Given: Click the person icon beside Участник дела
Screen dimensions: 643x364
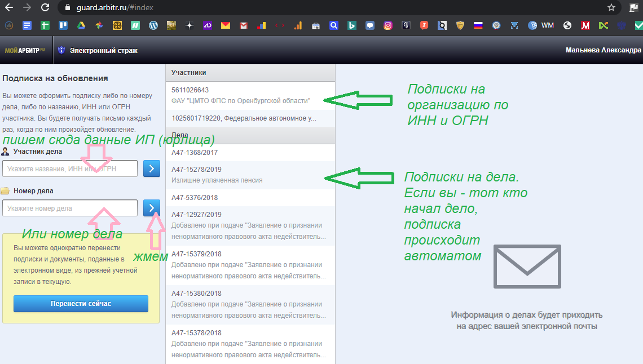Looking at the screenshot, I should pyautogui.click(x=5, y=151).
